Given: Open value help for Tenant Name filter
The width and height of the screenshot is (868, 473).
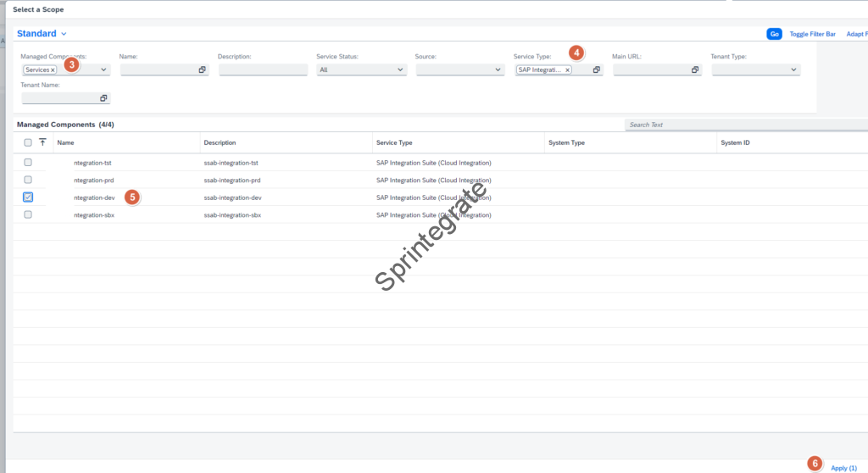Looking at the screenshot, I should click(103, 98).
